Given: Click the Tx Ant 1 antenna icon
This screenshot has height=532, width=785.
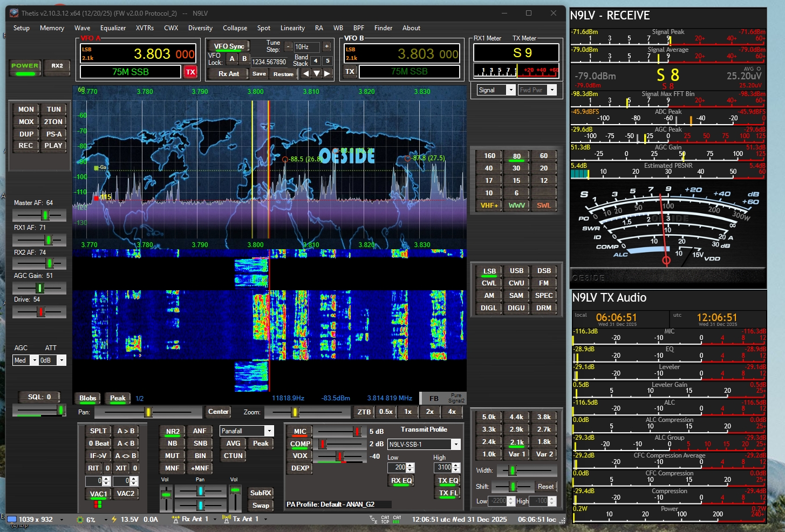Looking at the screenshot, I should (x=226, y=519).
